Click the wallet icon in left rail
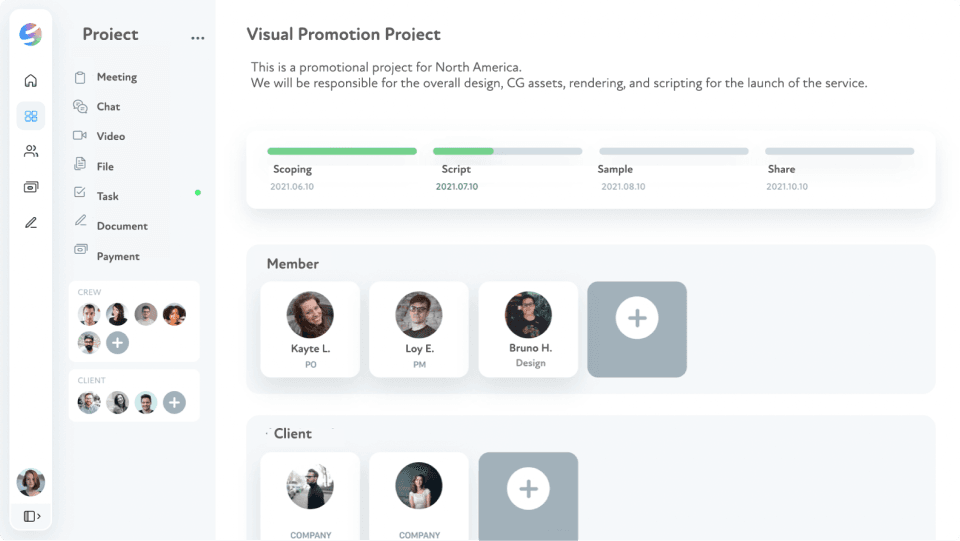This screenshot has width=960, height=541. point(31,187)
